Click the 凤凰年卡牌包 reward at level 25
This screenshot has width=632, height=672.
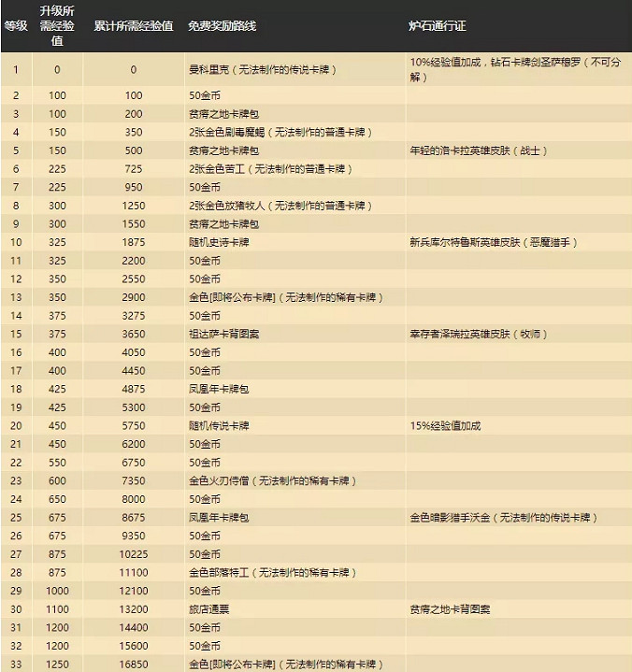[x=219, y=518]
